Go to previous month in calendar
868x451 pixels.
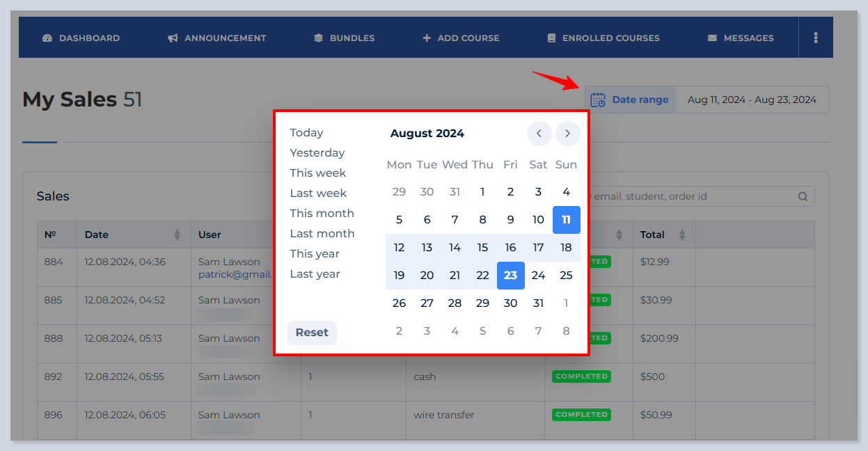(539, 134)
